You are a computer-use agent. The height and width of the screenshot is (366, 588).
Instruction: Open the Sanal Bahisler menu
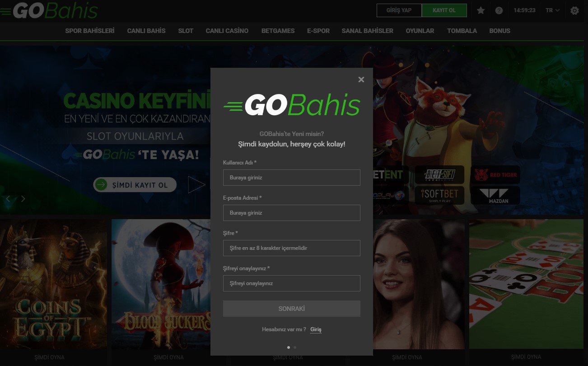[367, 31]
